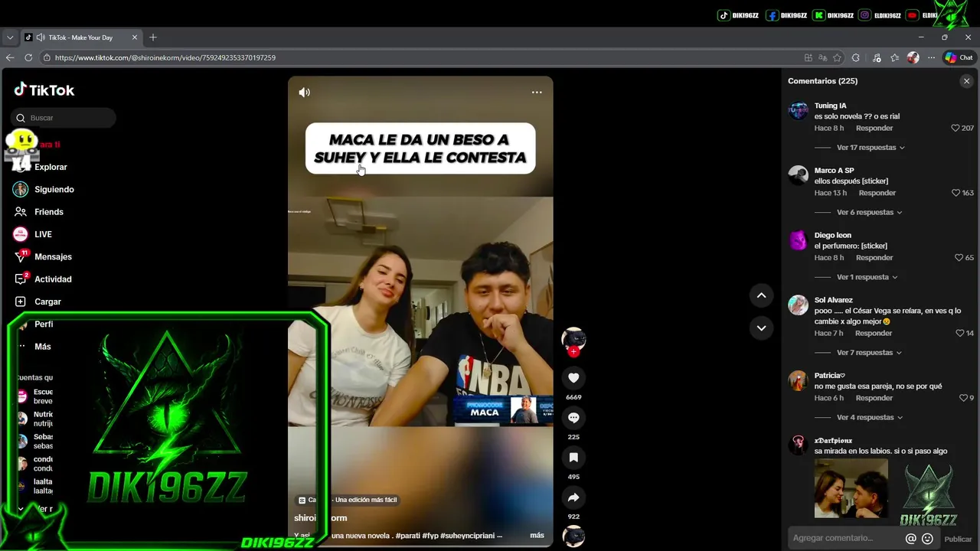This screenshot has width=980, height=551.
Task: Open Tuning IA's profile avatar
Action: pos(799,111)
